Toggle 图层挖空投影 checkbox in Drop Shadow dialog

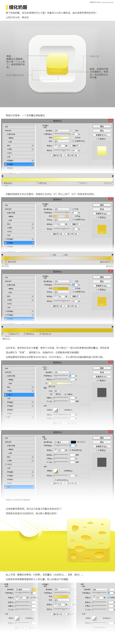point(55,480)
